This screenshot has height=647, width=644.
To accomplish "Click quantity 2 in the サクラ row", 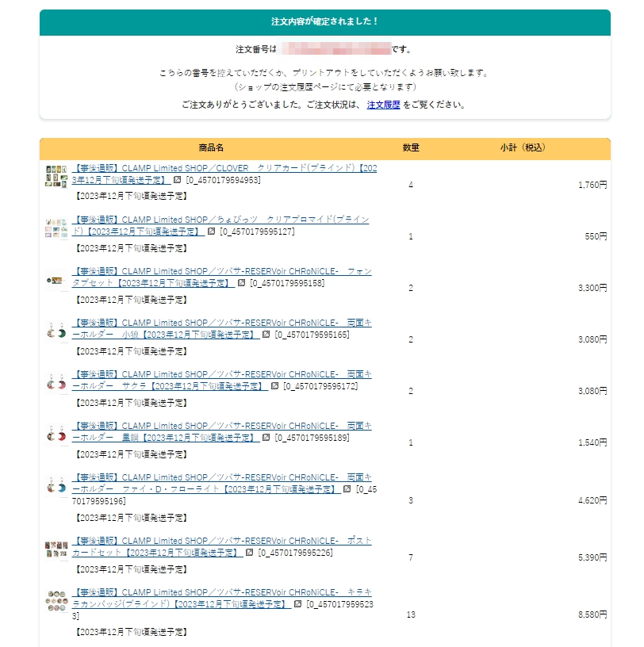I will (411, 391).
